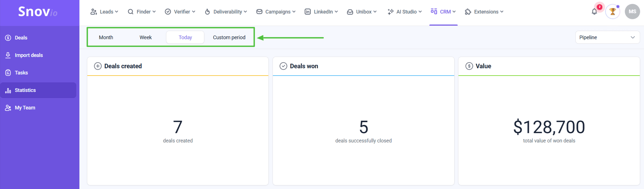Open the Campaigns dropdown menu
The height and width of the screenshot is (189, 644).
click(x=276, y=12)
